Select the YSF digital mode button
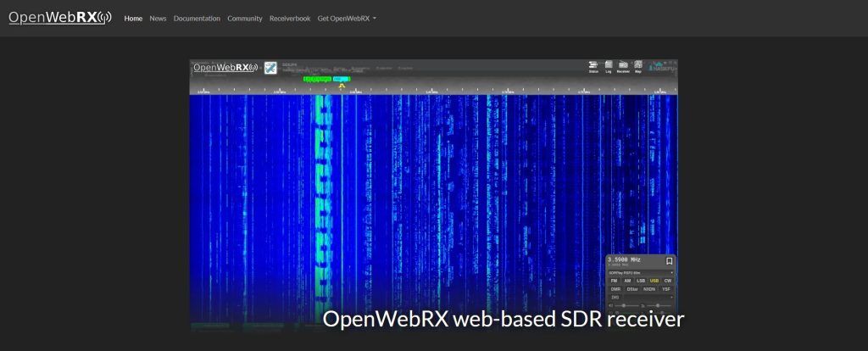868x351 pixels. click(666, 289)
